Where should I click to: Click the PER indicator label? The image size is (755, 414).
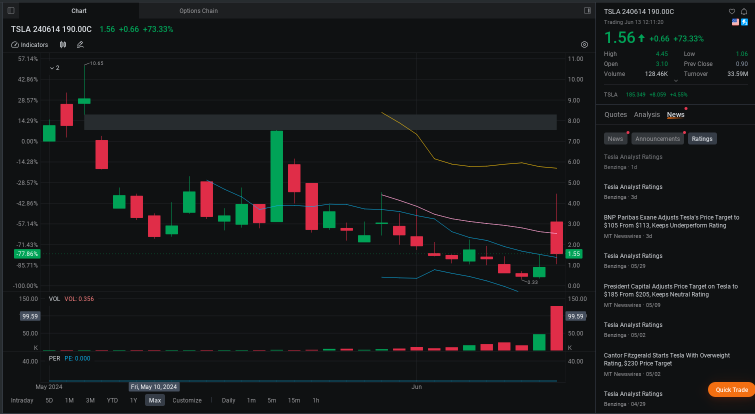[54, 359]
